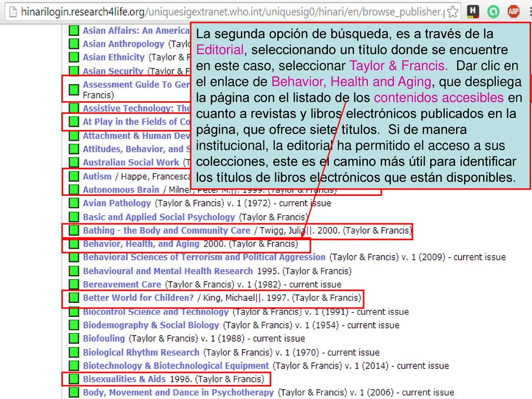
Task: Open Biotechnology & Biotechnological Equipment link
Action: point(176,365)
